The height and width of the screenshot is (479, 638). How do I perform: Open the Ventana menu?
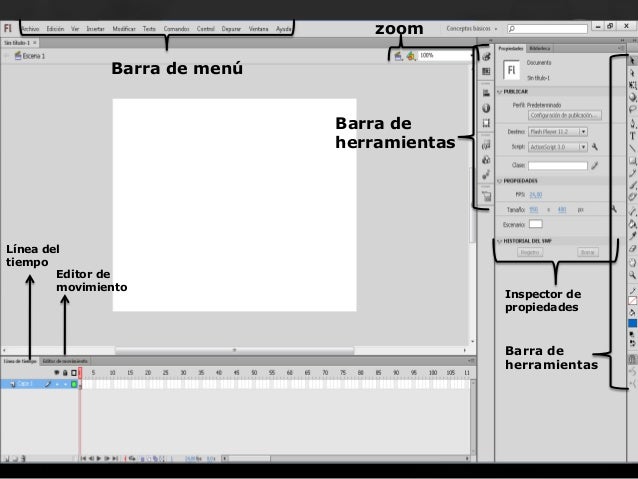(258, 29)
